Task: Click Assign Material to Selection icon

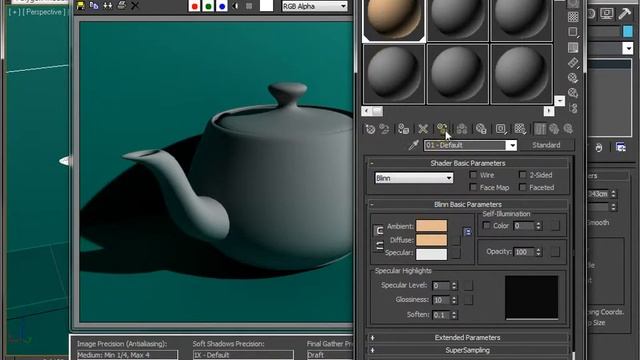Action: [403, 129]
